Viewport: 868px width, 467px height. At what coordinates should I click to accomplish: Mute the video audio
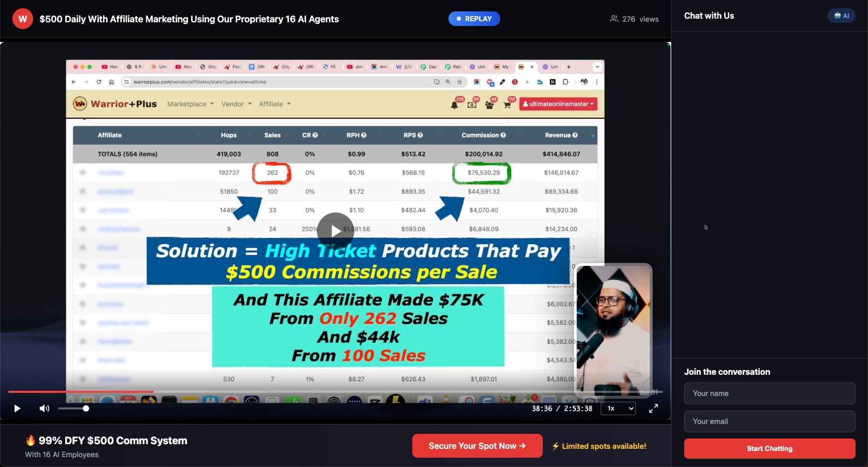45,408
